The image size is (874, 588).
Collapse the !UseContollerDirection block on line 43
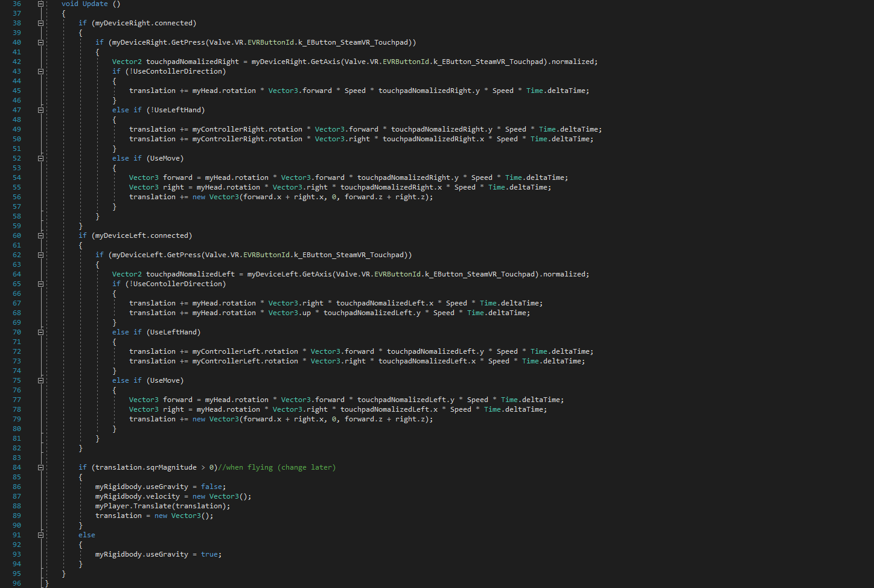point(40,71)
